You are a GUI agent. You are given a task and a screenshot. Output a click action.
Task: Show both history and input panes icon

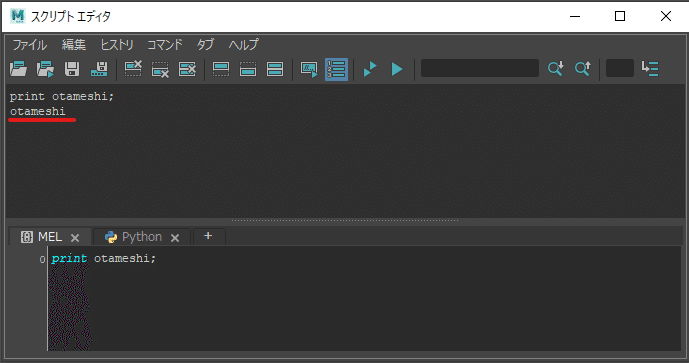[x=275, y=69]
